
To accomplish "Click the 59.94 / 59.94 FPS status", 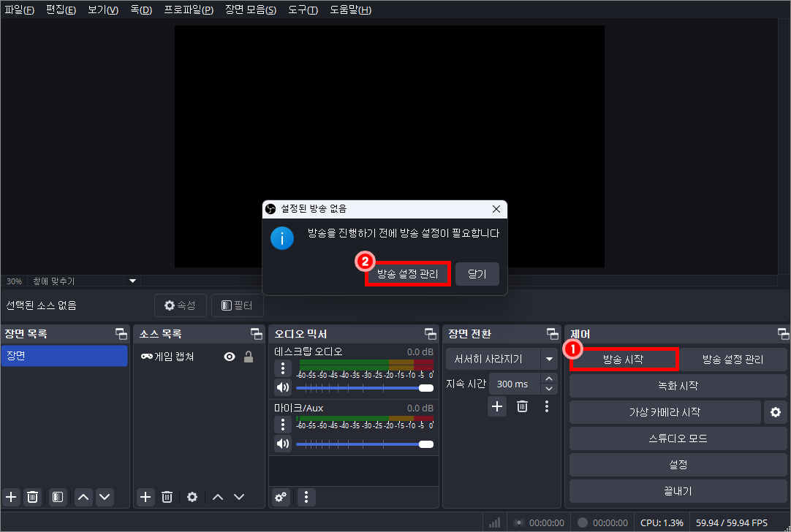I will 732,523.
